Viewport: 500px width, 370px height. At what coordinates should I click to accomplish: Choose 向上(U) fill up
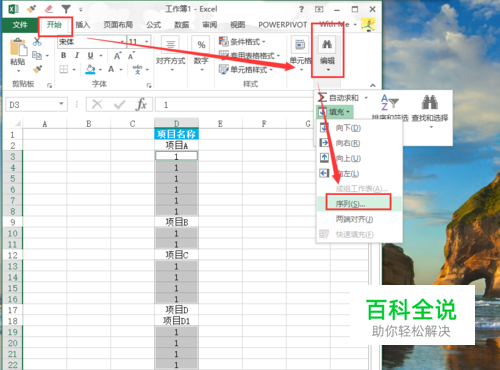[x=359, y=158]
